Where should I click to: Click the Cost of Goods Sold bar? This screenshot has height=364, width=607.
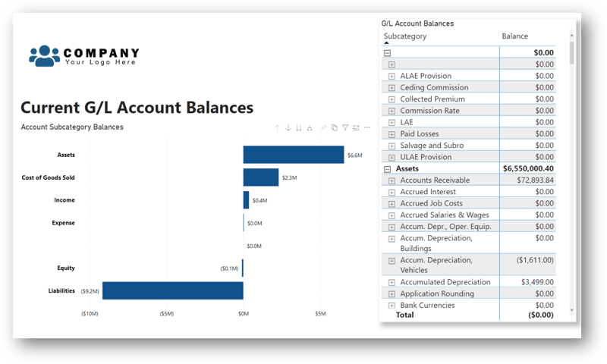point(261,177)
